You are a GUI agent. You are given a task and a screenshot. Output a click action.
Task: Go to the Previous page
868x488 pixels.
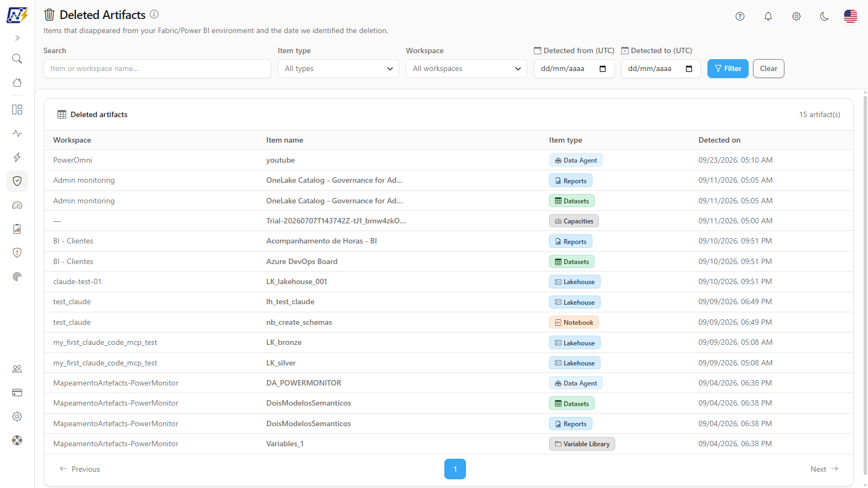(80, 469)
